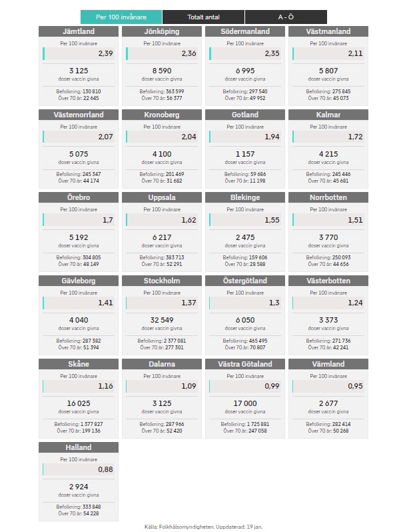Click Uppsala's 6 217 doses figure
Screen dimensions: 413x532
162,237
